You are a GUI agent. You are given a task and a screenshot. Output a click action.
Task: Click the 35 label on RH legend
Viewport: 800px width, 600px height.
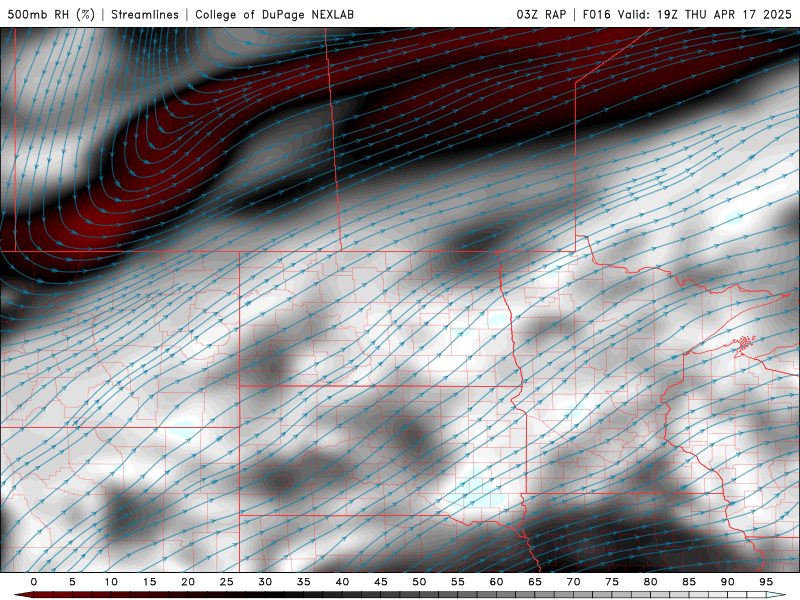pyautogui.click(x=304, y=582)
